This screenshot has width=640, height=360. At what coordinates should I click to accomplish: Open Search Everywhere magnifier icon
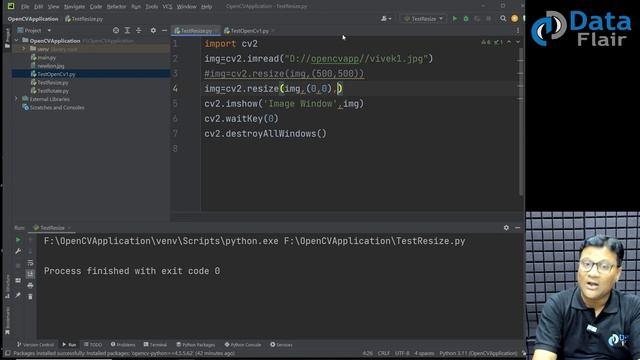click(x=503, y=19)
